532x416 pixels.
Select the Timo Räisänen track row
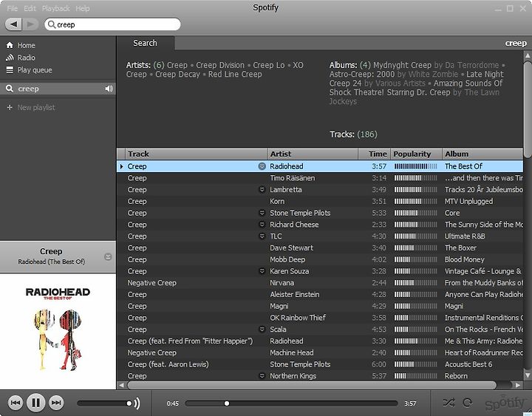[x=320, y=178]
